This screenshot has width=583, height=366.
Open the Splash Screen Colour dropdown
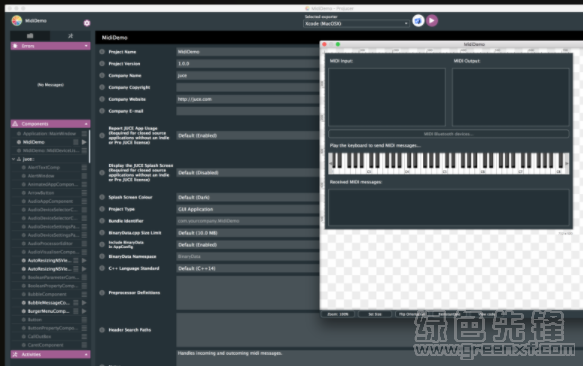pos(248,197)
